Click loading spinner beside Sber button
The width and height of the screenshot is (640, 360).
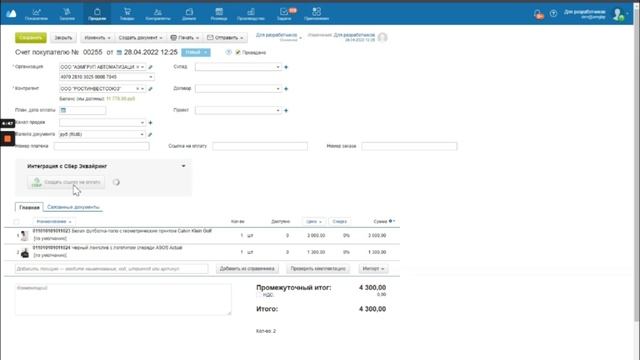tap(116, 182)
